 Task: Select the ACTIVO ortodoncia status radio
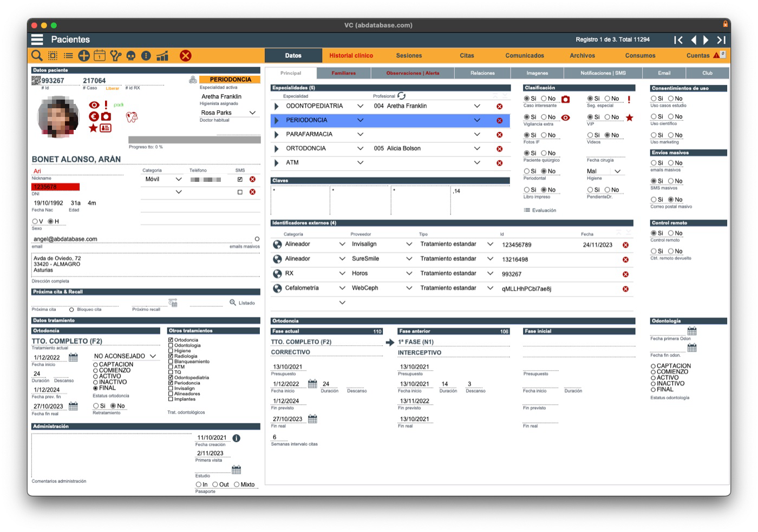95,376
